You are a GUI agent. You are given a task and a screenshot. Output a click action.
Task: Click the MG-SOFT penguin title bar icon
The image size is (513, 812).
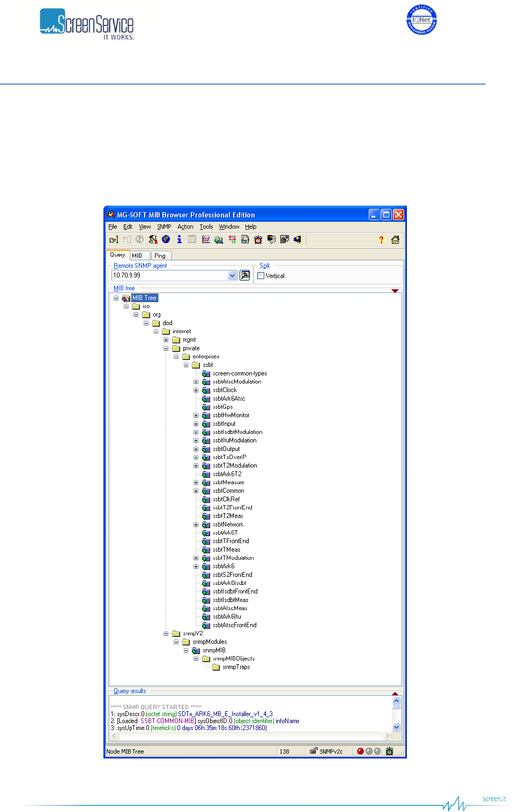click(111, 214)
